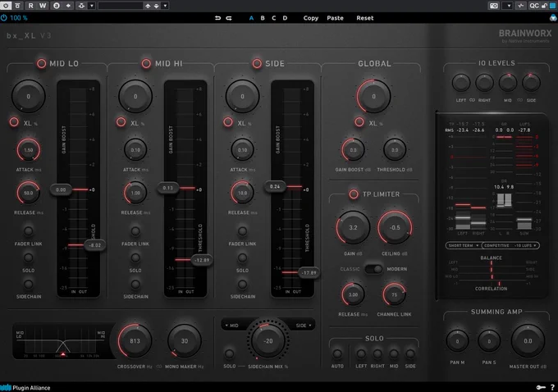
Task: Click the MONO MAKER knob showing 30
Action: [185, 341]
